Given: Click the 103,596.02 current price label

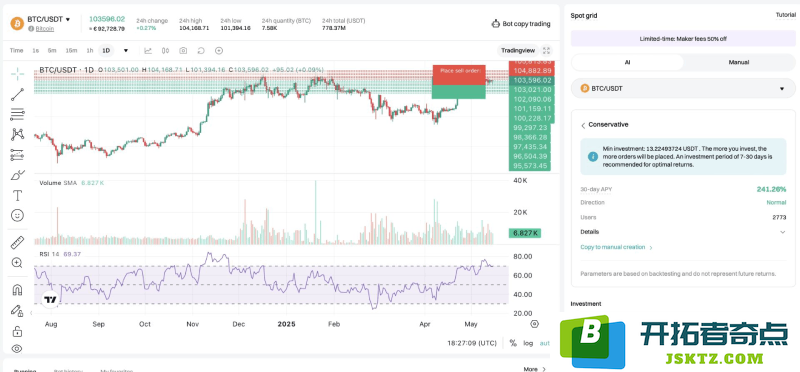Looking at the screenshot, I should (x=531, y=80).
